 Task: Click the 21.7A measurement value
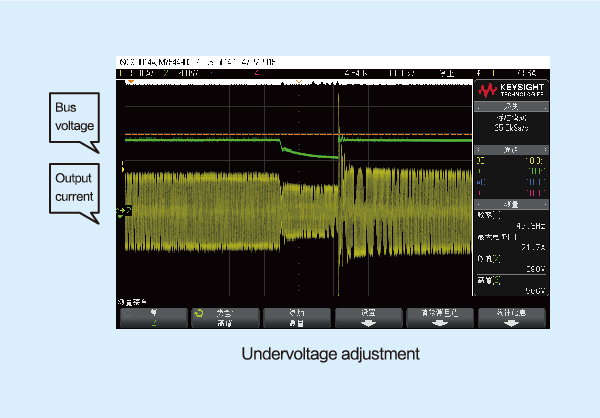click(533, 248)
